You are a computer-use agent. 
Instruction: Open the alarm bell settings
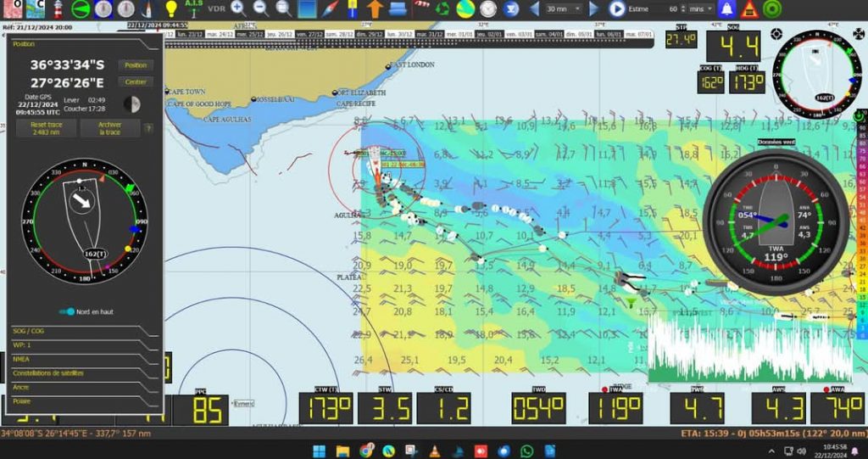(726, 9)
